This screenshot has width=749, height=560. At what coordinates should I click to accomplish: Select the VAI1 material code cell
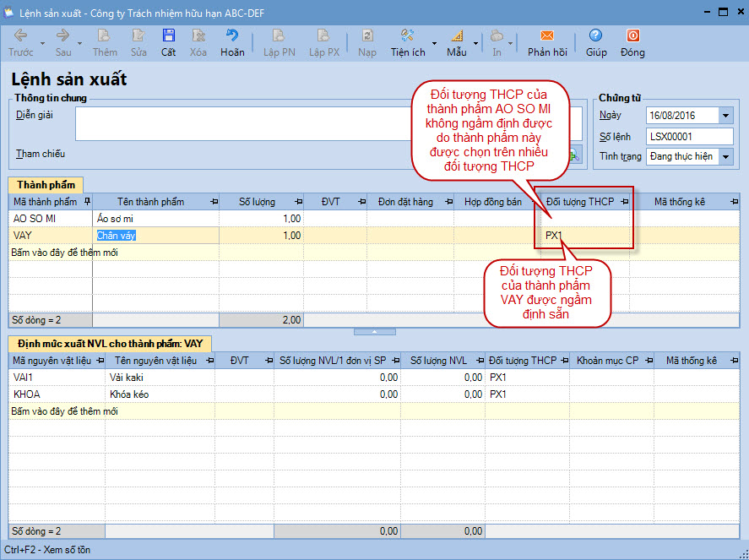(57, 378)
